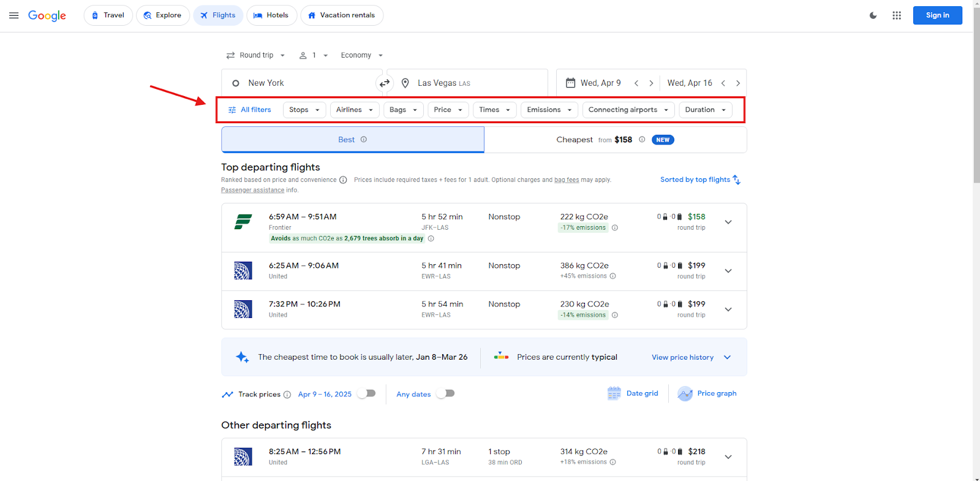Click info icon by +18% emissions
Image resolution: width=980 pixels, height=481 pixels.
pos(613,463)
